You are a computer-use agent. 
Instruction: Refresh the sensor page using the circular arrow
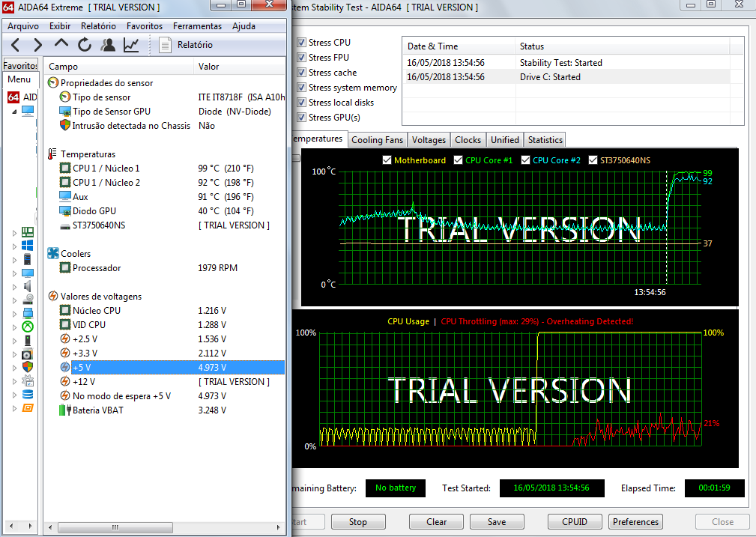[x=85, y=45]
